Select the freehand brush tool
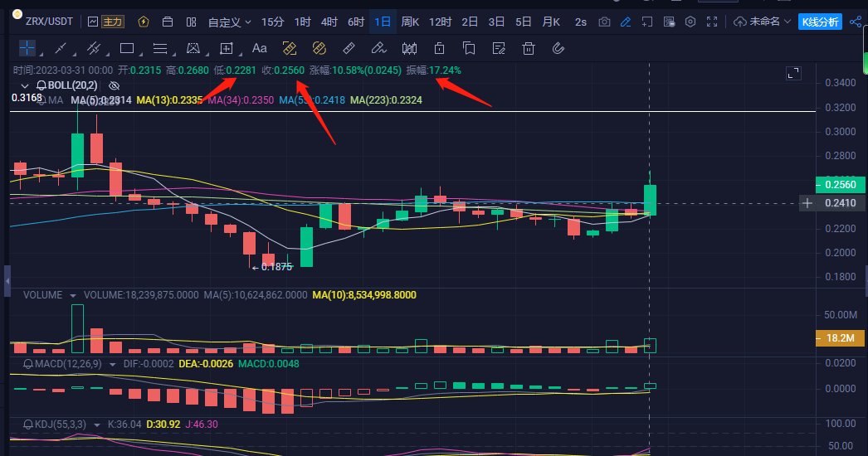 pyautogui.click(x=378, y=48)
